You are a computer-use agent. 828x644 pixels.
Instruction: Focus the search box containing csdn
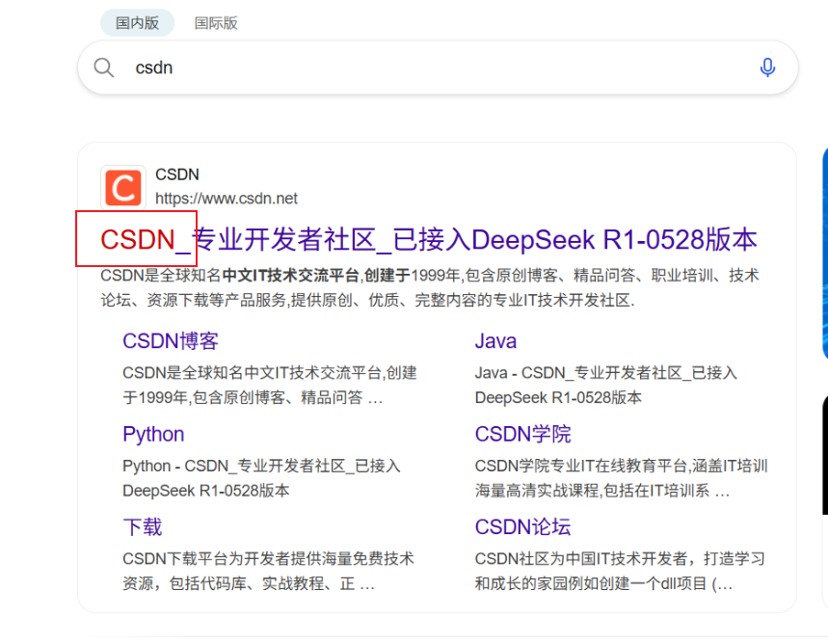point(438,67)
